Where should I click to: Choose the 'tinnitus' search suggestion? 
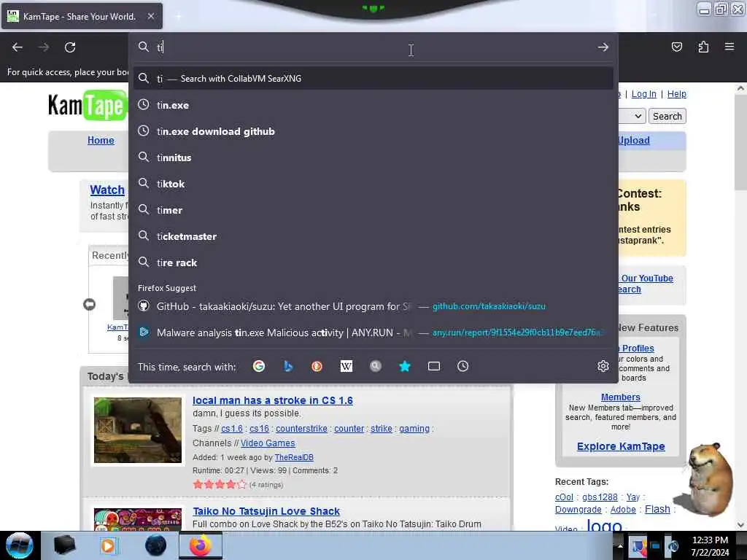[373, 157]
